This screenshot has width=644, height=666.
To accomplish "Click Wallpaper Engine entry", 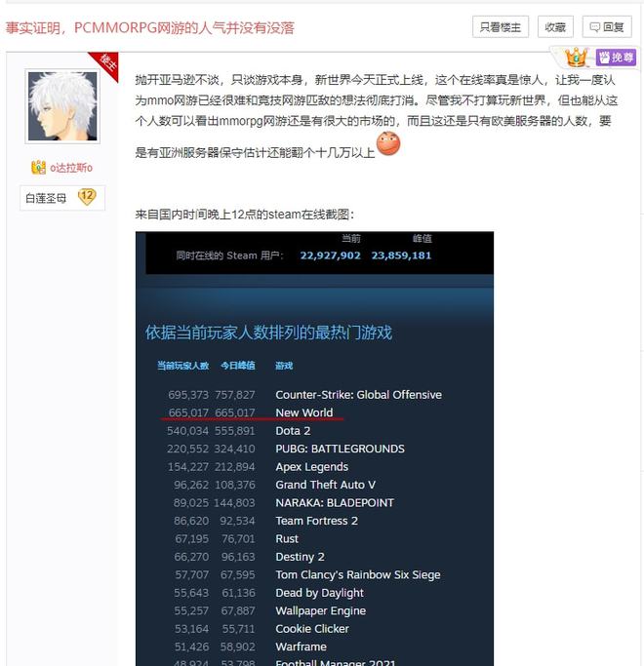I will click(320, 610).
